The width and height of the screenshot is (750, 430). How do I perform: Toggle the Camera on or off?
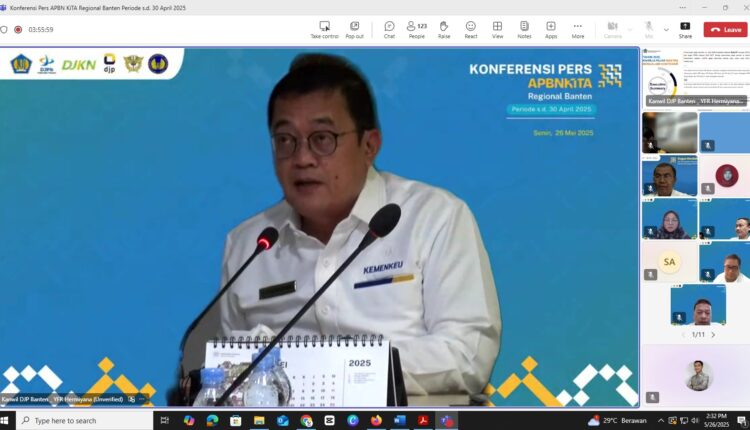point(612,29)
